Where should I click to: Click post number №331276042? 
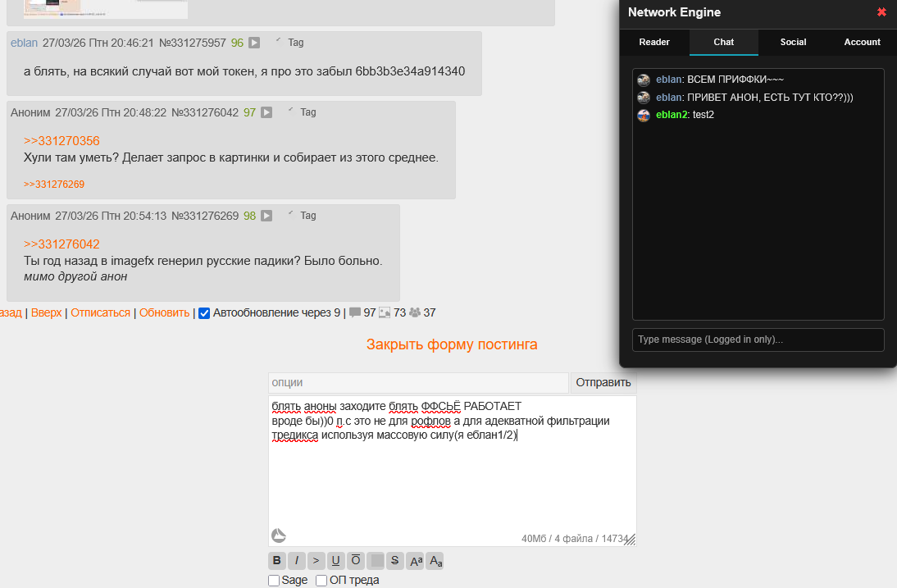[x=205, y=112]
